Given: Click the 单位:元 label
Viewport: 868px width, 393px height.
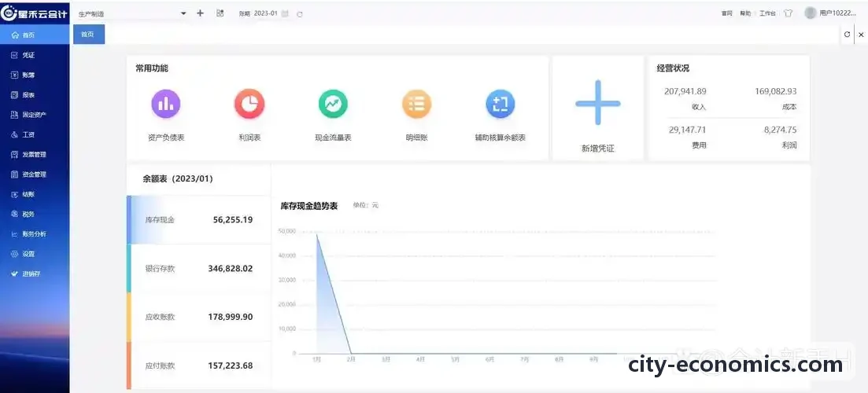Looking at the screenshot, I should tap(366, 206).
